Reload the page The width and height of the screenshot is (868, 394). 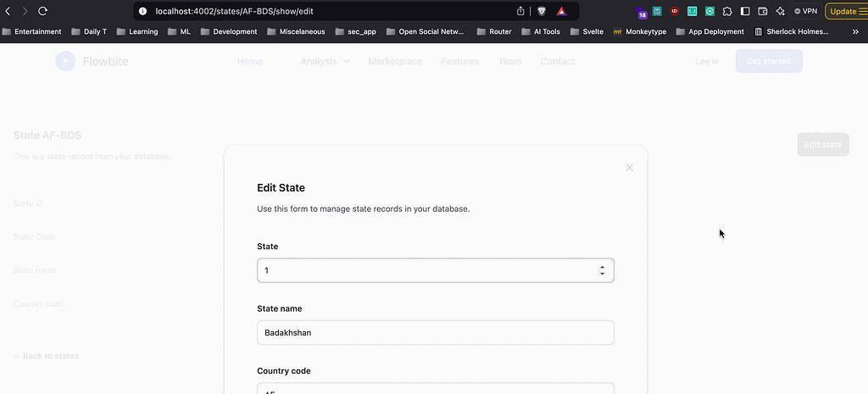tap(42, 11)
